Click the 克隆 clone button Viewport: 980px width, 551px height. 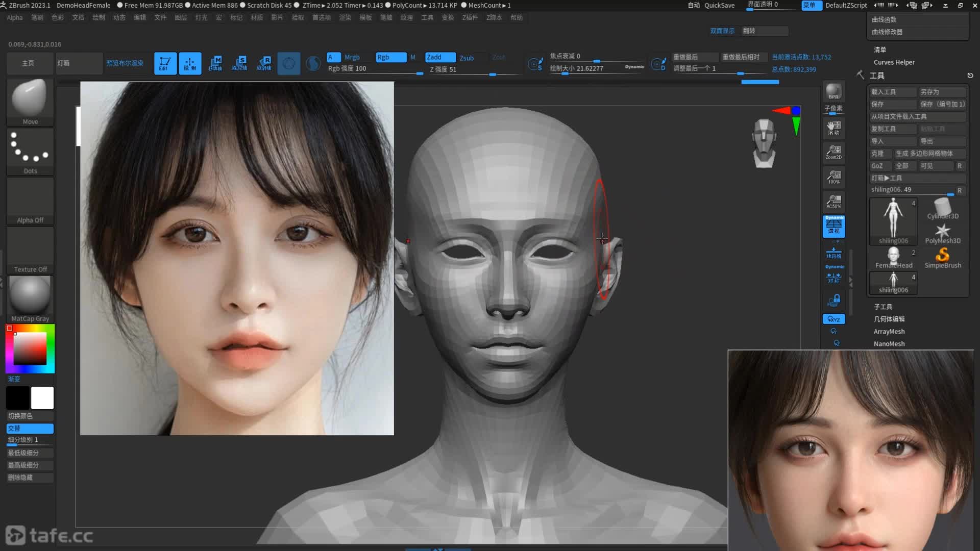point(880,154)
